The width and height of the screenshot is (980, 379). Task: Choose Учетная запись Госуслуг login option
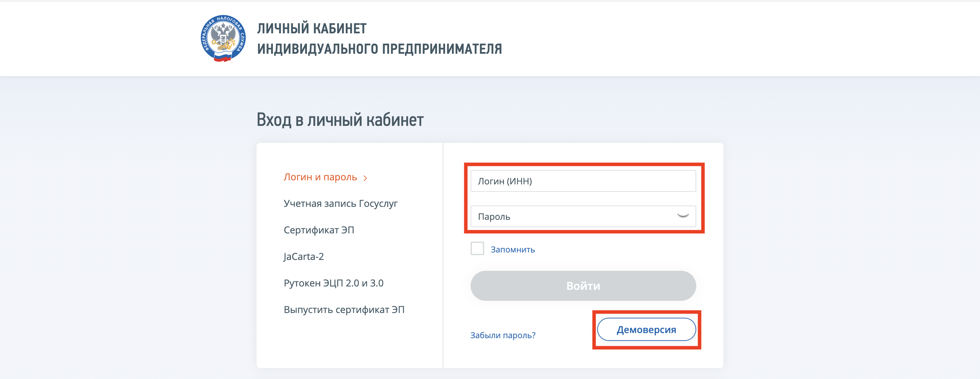(x=341, y=203)
